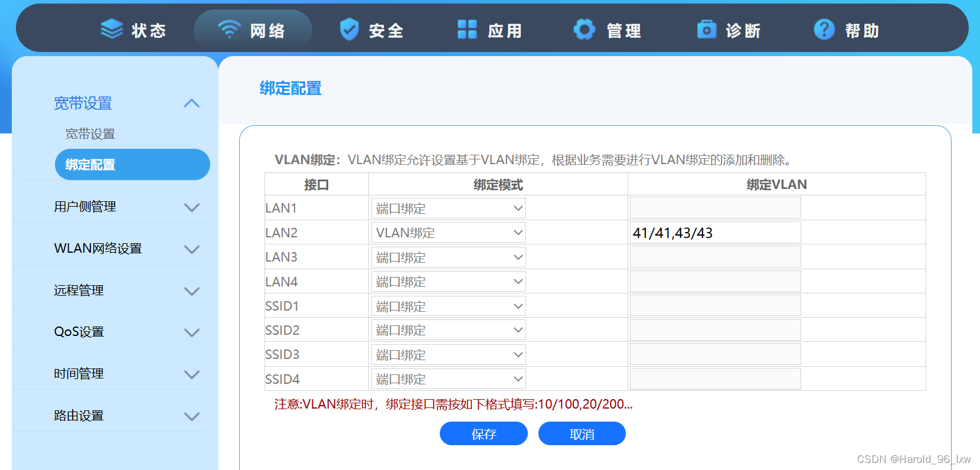Click the SSID1 interface cell

316,306
